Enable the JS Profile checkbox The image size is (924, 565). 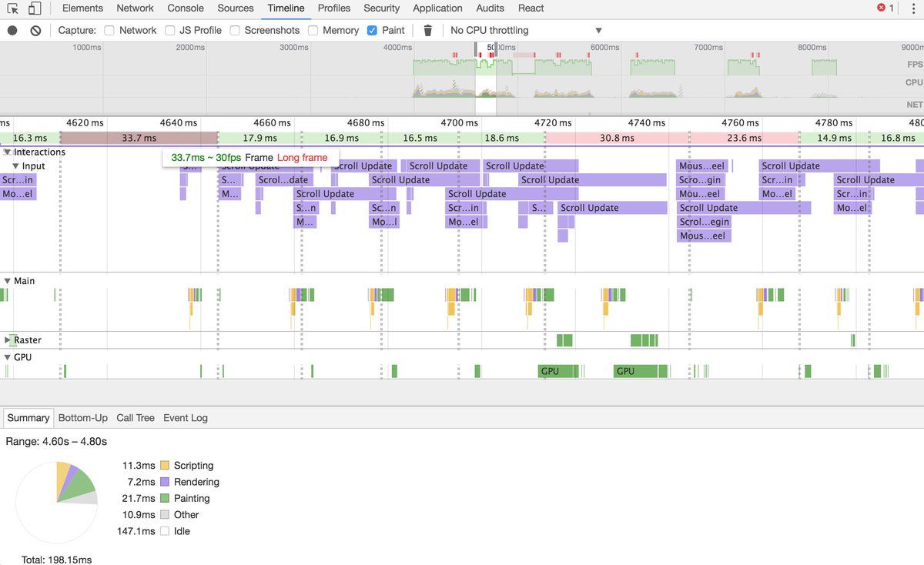169,30
